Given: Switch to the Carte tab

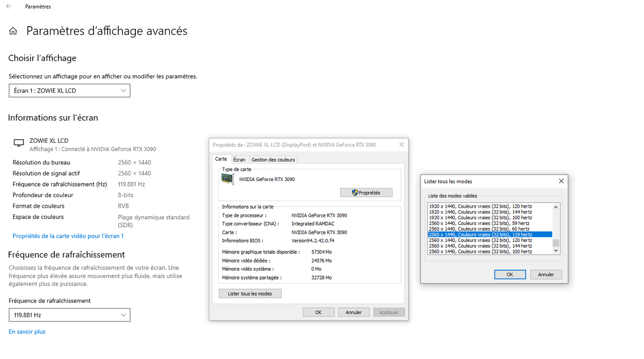Looking at the screenshot, I should click(221, 159).
